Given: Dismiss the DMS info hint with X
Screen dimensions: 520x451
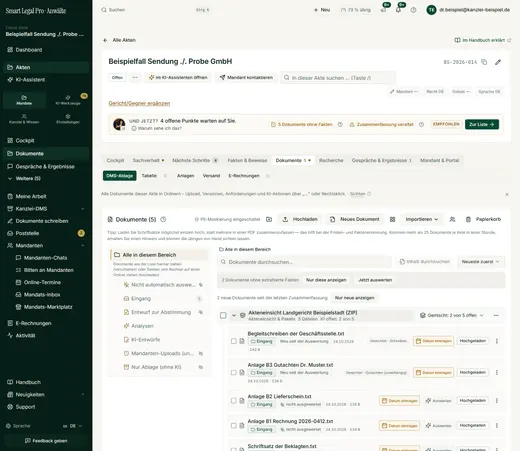Looking at the screenshot, I should pos(507,194).
